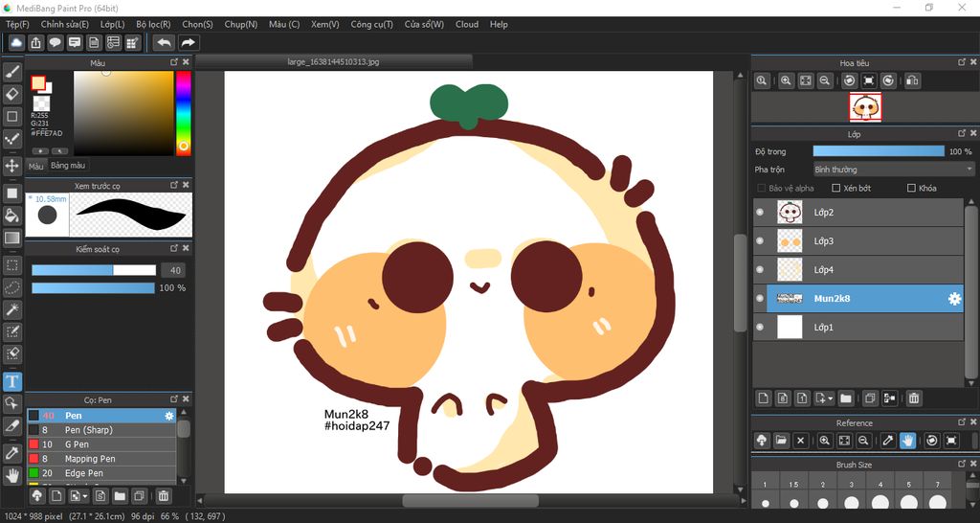Open the Chỉnh sửa(E) menu

click(x=64, y=24)
